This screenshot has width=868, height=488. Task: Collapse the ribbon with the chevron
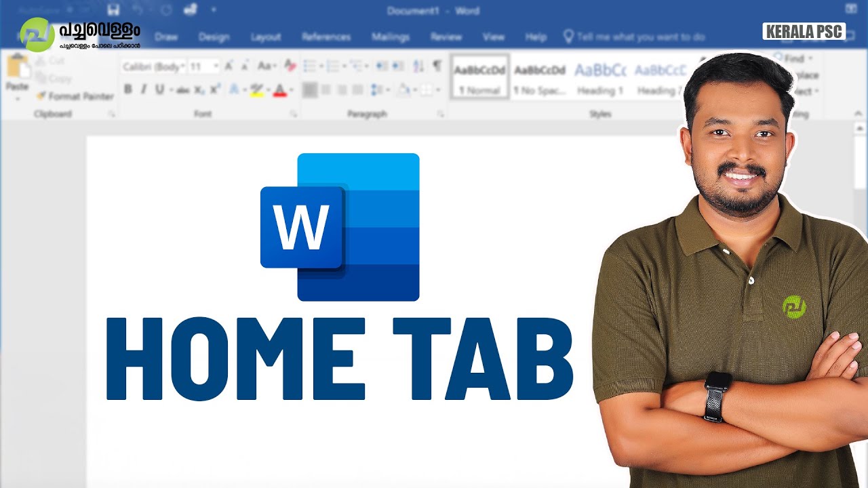tap(858, 113)
